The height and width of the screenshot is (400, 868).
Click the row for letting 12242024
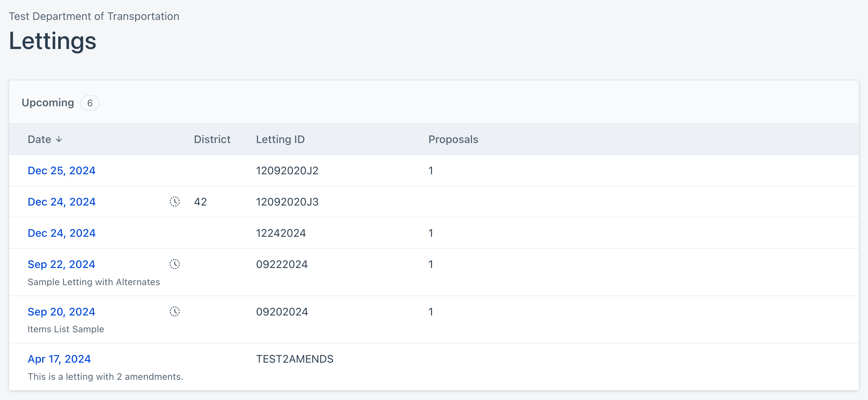click(62, 233)
